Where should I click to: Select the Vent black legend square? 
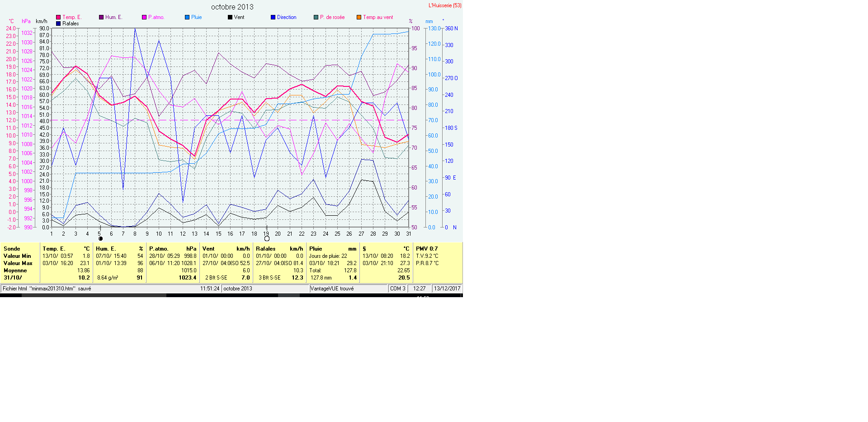(230, 17)
